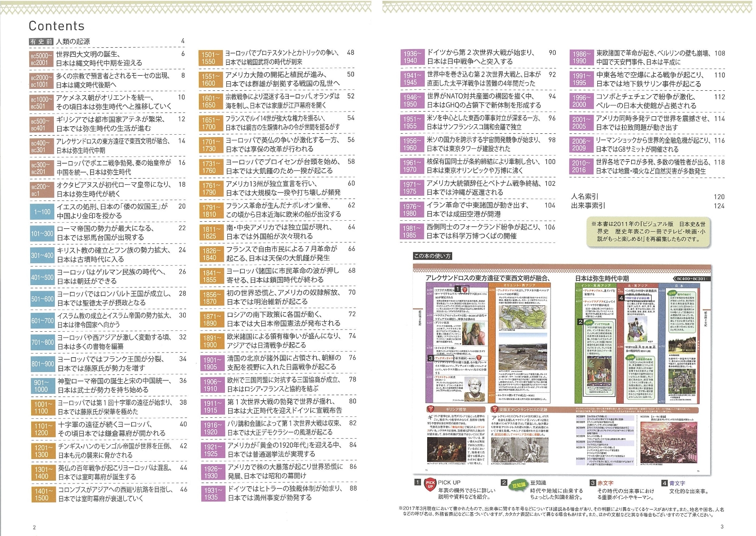Click the PICK UP shield badge in legend

[430, 484]
